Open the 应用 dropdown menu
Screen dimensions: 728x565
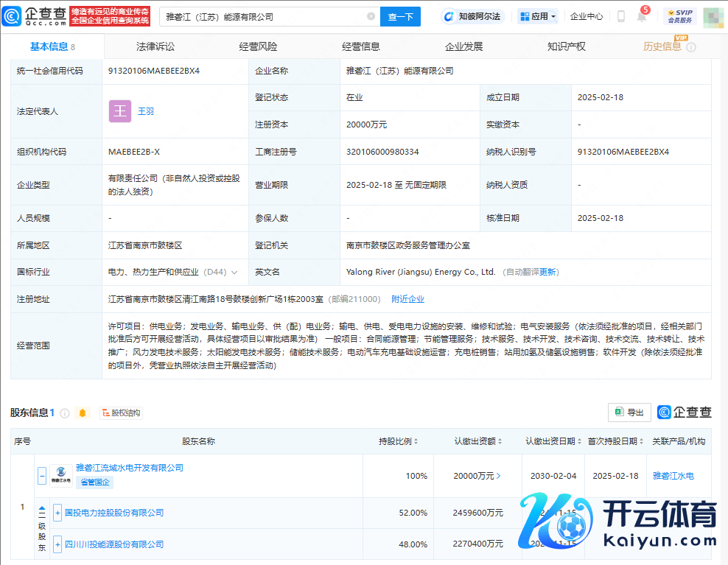coord(537,16)
